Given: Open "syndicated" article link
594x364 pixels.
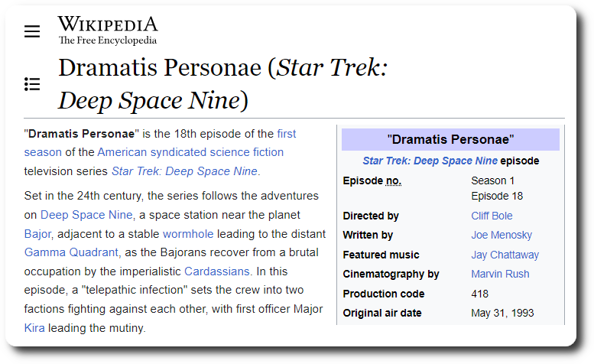Looking at the screenshot, I should (178, 152).
